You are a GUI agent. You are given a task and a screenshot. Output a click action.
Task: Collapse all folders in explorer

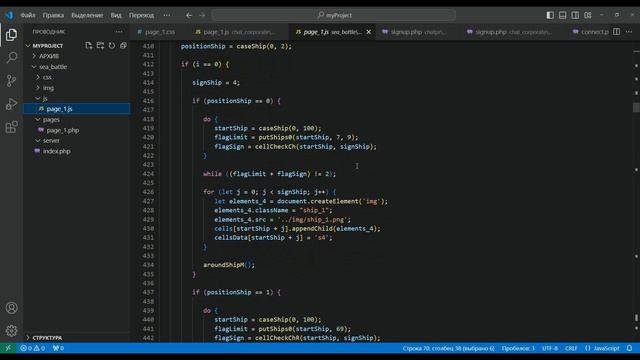point(123,46)
